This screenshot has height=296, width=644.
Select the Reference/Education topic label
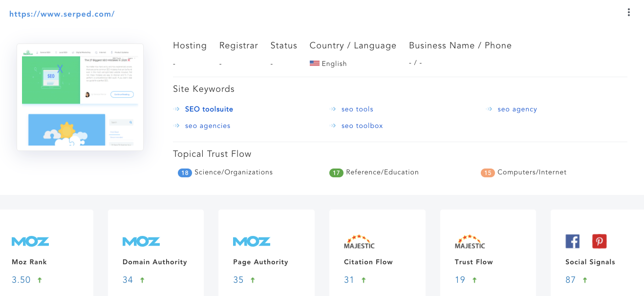(x=382, y=172)
